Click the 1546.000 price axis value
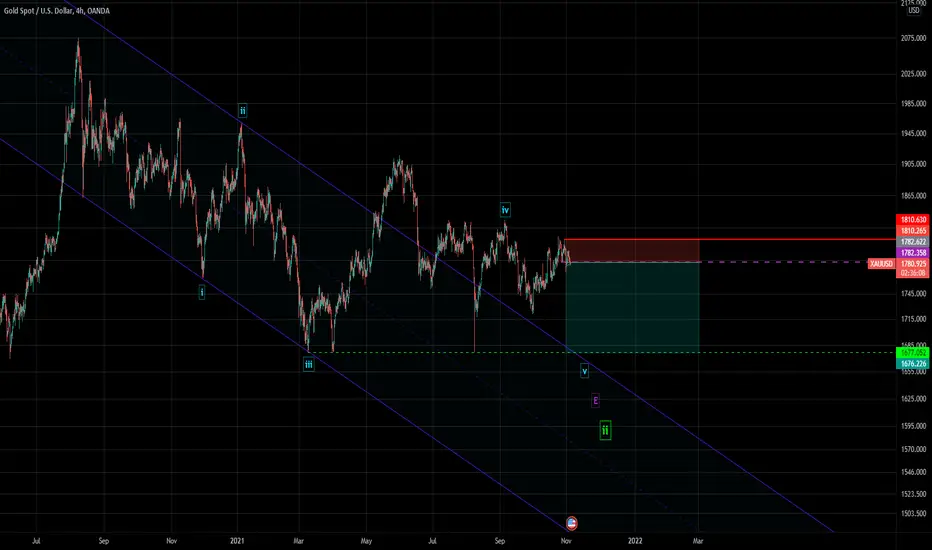The image size is (932, 550). (913, 472)
